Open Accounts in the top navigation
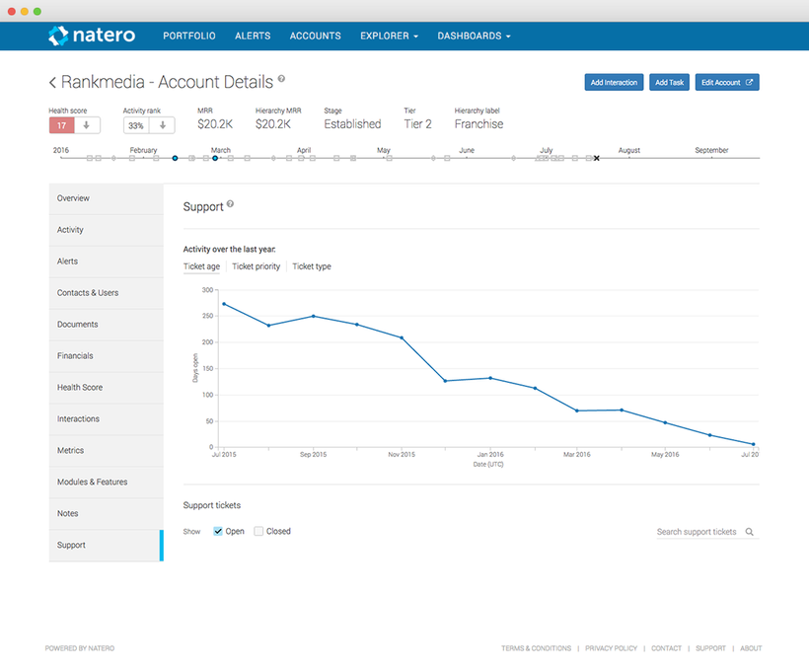The image size is (809, 672). tap(316, 37)
